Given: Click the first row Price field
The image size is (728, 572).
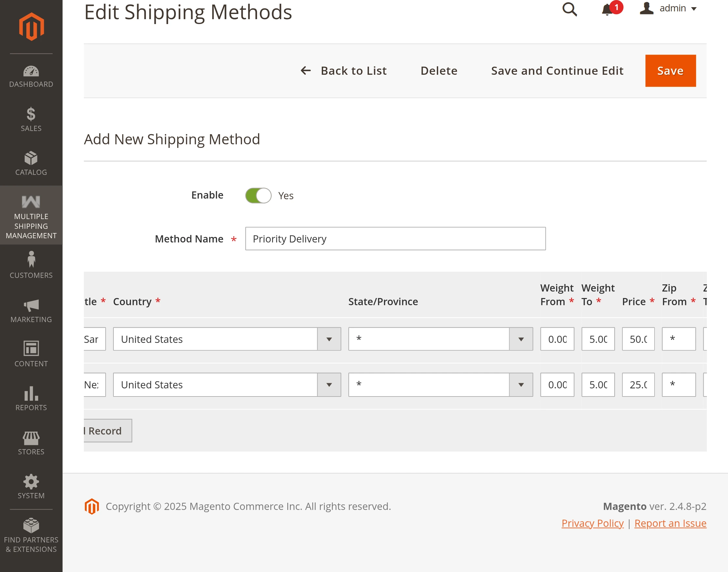Looking at the screenshot, I should coord(638,339).
